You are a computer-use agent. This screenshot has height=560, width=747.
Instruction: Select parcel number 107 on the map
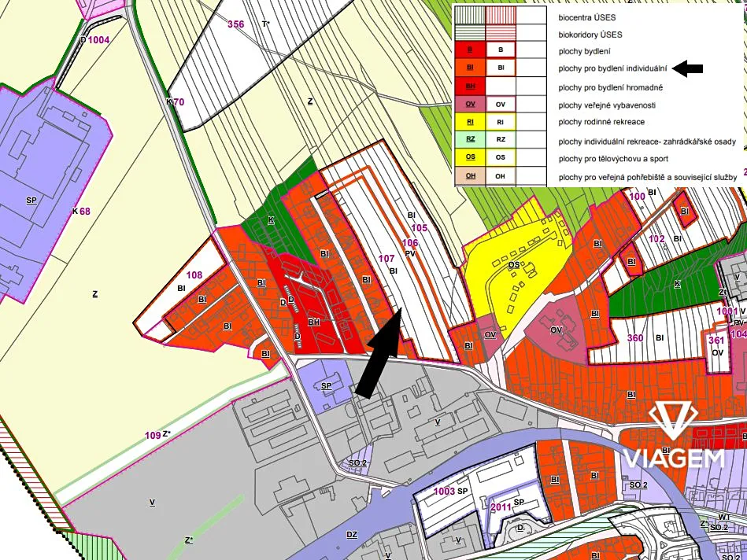point(386,259)
